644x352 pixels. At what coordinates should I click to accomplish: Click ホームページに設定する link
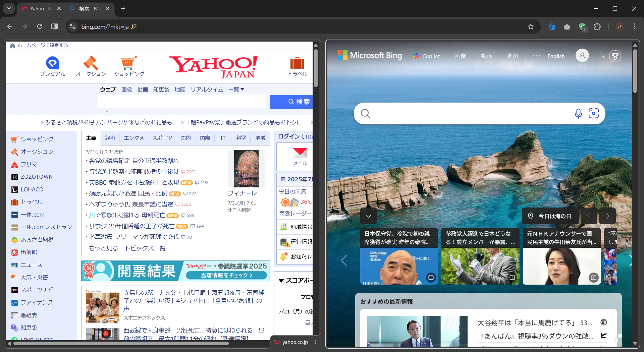[x=43, y=45]
